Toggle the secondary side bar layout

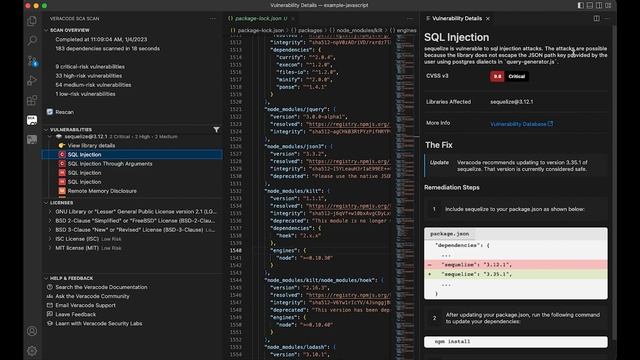(599, 5)
